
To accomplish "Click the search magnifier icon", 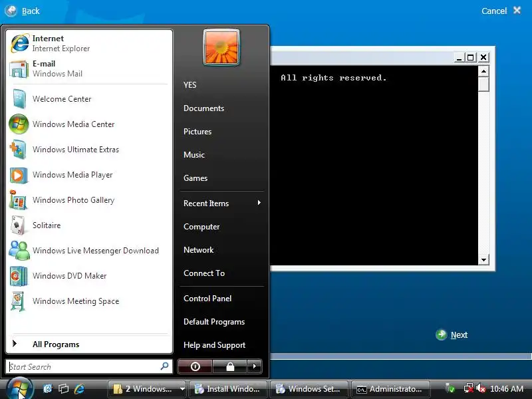I will point(164,366).
